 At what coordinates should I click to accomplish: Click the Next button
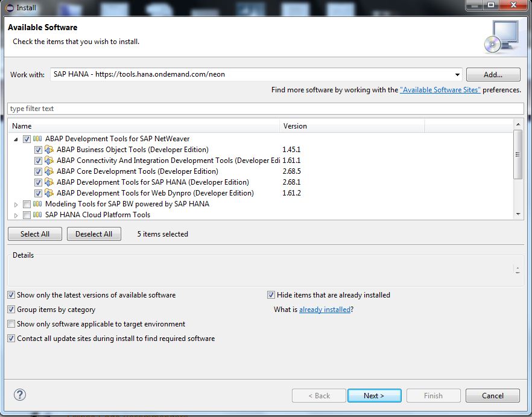pos(375,396)
